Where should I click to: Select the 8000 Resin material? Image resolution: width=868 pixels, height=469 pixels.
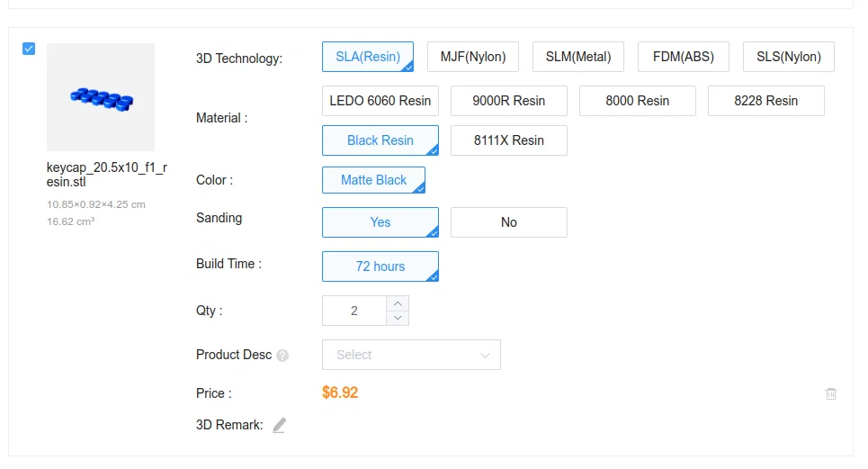[x=638, y=101]
